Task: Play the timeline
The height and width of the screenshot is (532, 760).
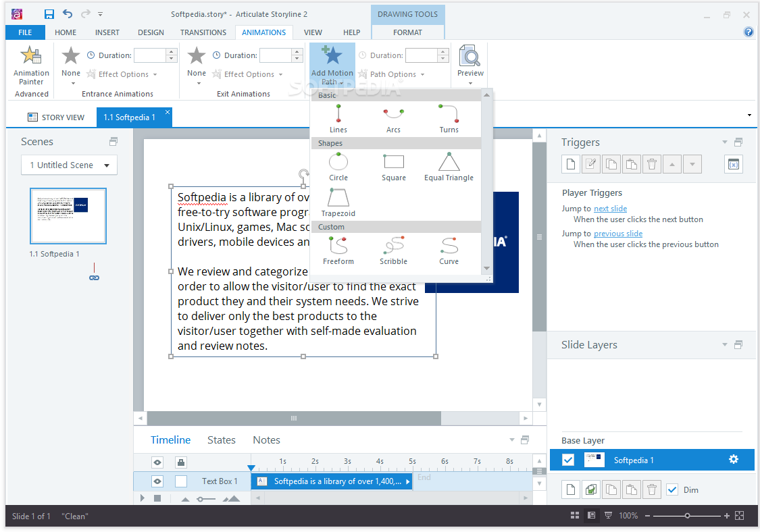Action: point(142,498)
